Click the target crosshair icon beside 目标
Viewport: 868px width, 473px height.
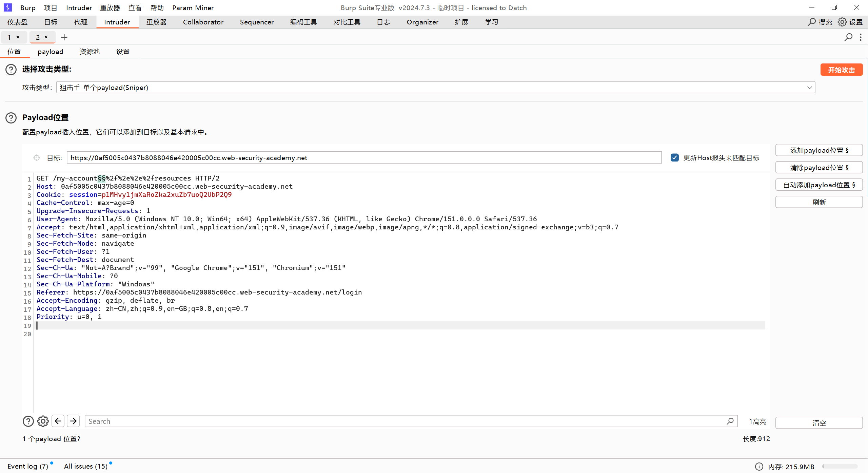(37, 158)
